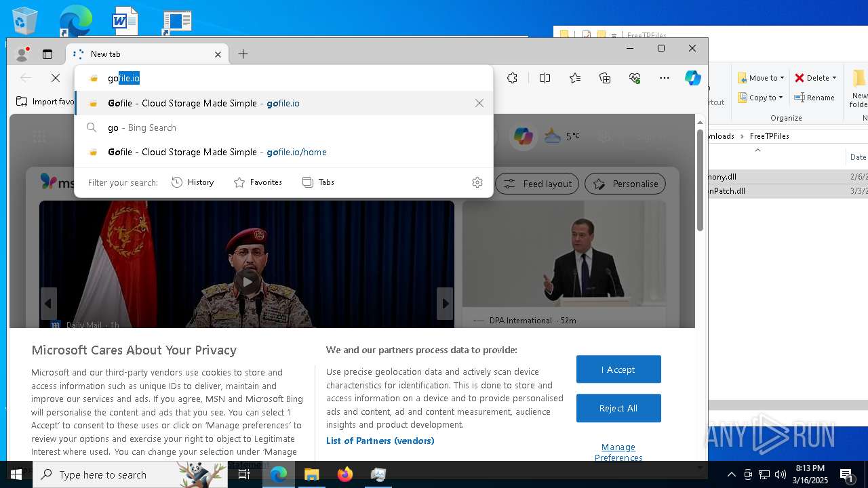Open Browser essentials heart icon
The width and height of the screenshot is (868, 488).
point(635,78)
